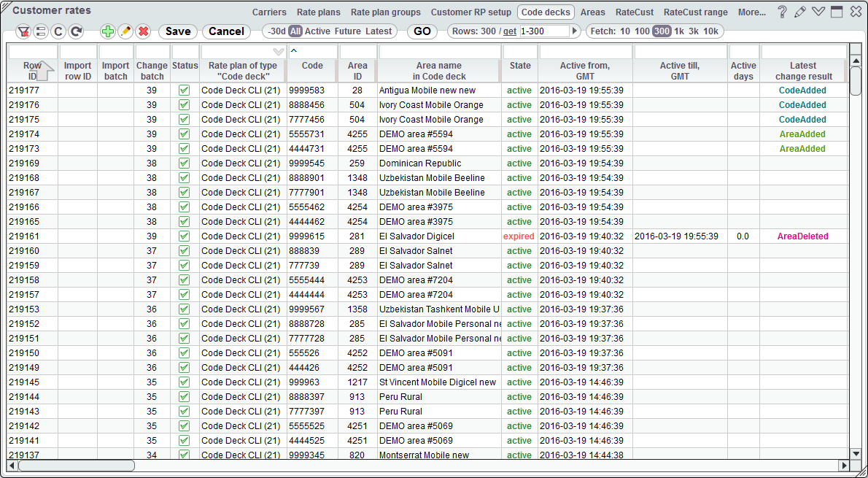The width and height of the screenshot is (868, 478).
Task: Switch to the Code decks tab
Action: [546, 12]
